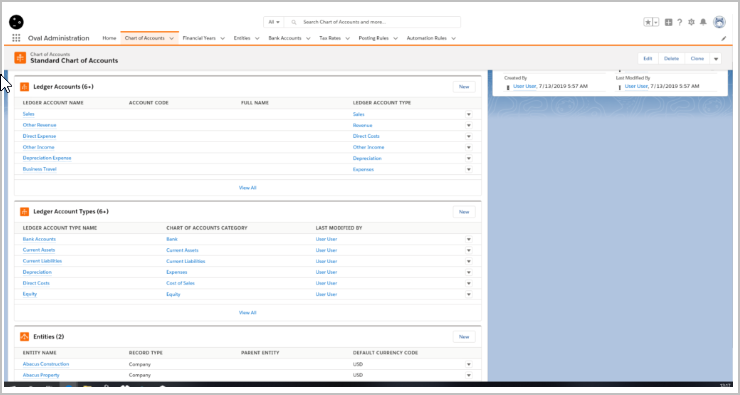Open row actions for Equity account type
This screenshot has height=395, width=740.
pos(469,294)
